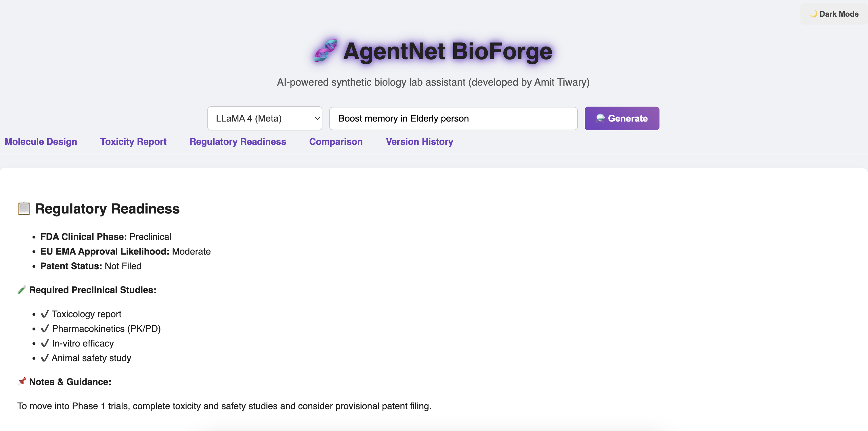Viewport: 868px width, 431px height.
Task: Toggle Dark Mode on
Action: [834, 14]
